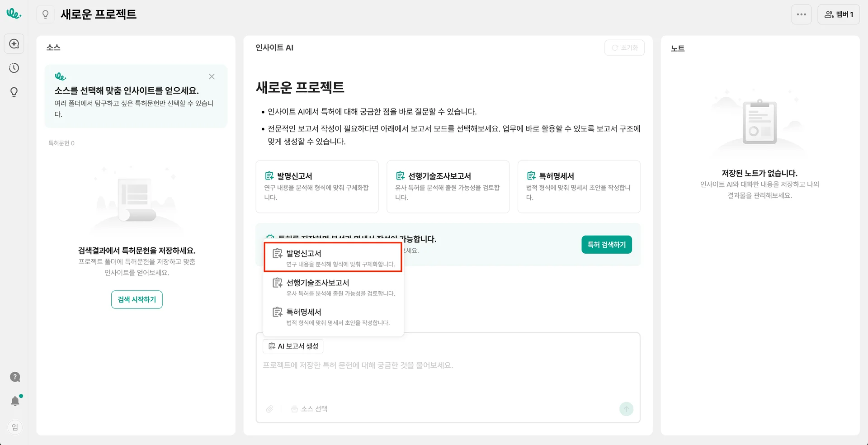Close the source selection tip banner
The height and width of the screenshot is (445, 868).
click(212, 76)
